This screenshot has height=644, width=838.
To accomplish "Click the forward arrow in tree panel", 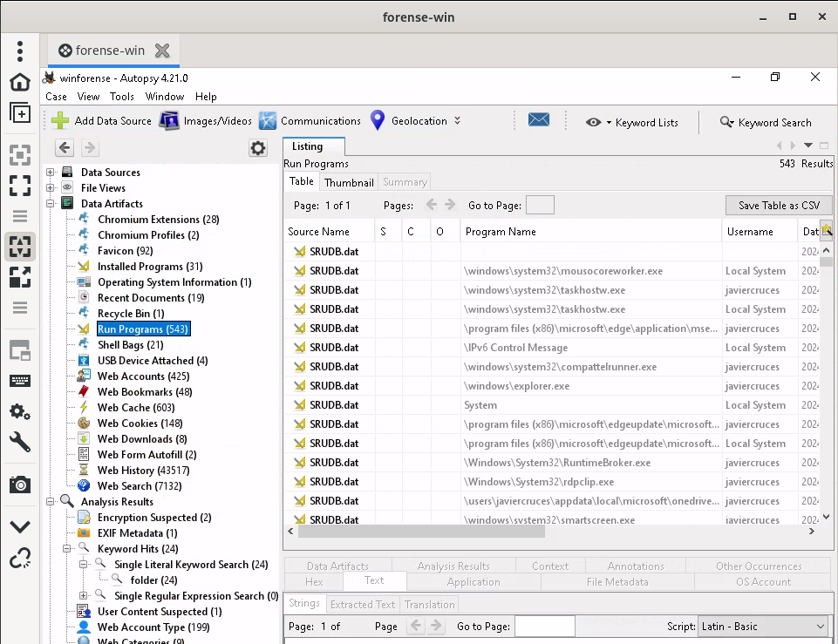I will pyautogui.click(x=90, y=148).
